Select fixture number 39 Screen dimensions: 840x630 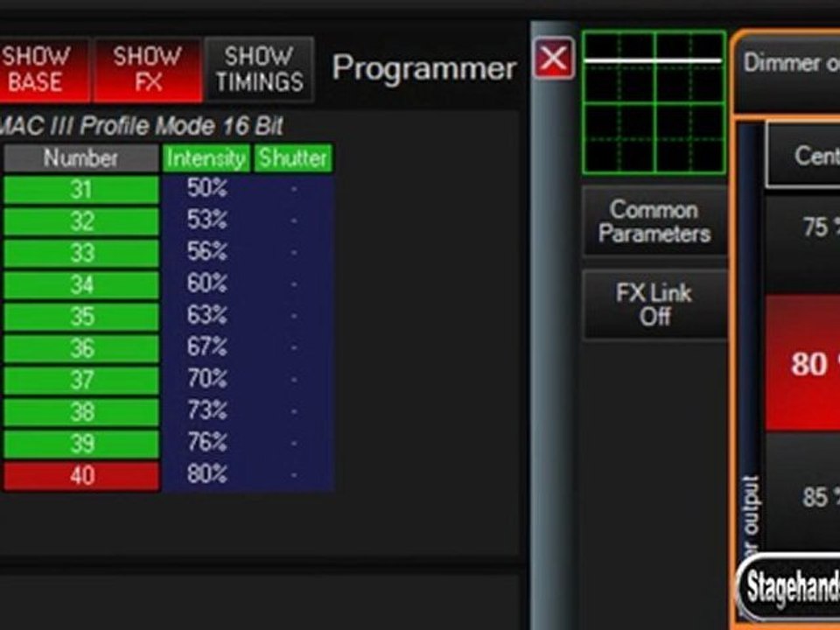[81, 444]
